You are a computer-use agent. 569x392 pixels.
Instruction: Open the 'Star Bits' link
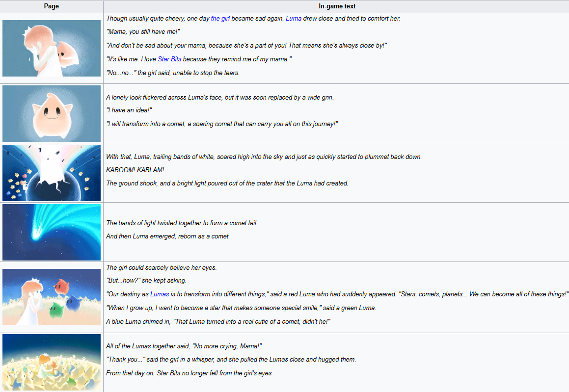click(x=169, y=59)
